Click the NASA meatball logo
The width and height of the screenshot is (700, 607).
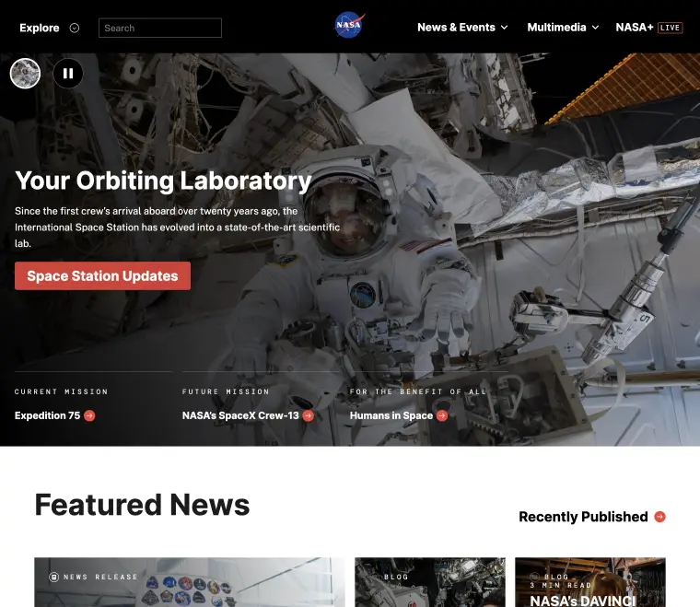click(x=350, y=25)
